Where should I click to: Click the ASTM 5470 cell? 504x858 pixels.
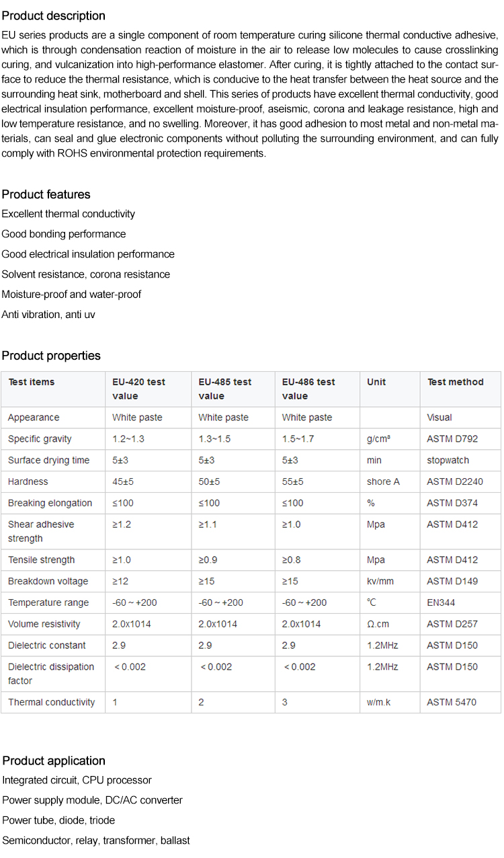[452, 702]
